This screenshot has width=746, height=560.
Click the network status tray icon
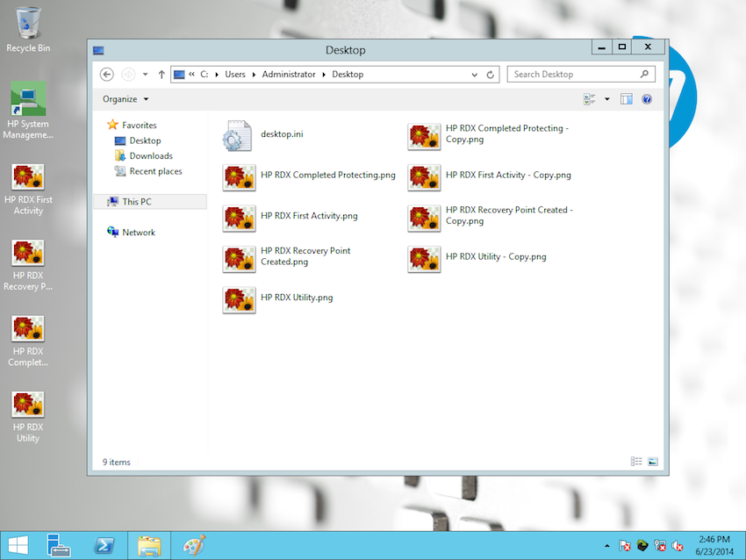[660, 546]
